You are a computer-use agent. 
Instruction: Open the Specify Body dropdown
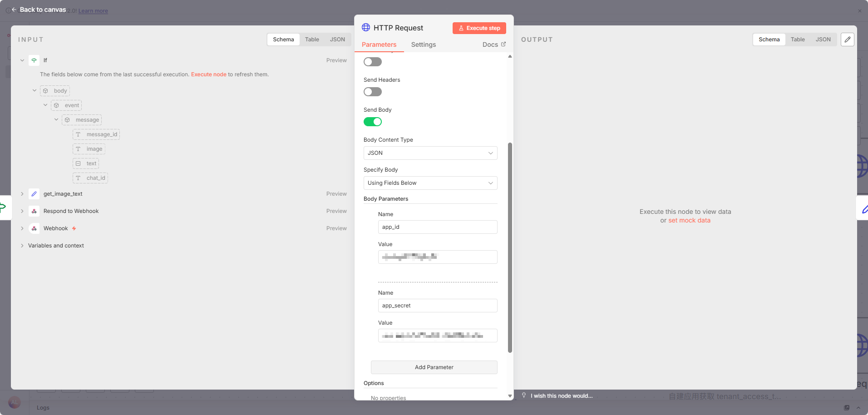coord(430,183)
